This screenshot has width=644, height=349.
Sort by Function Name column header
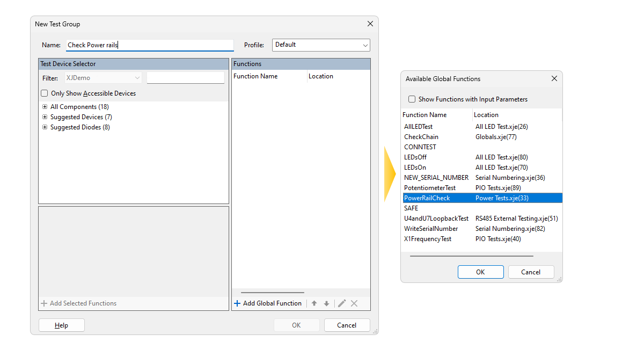(424, 115)
